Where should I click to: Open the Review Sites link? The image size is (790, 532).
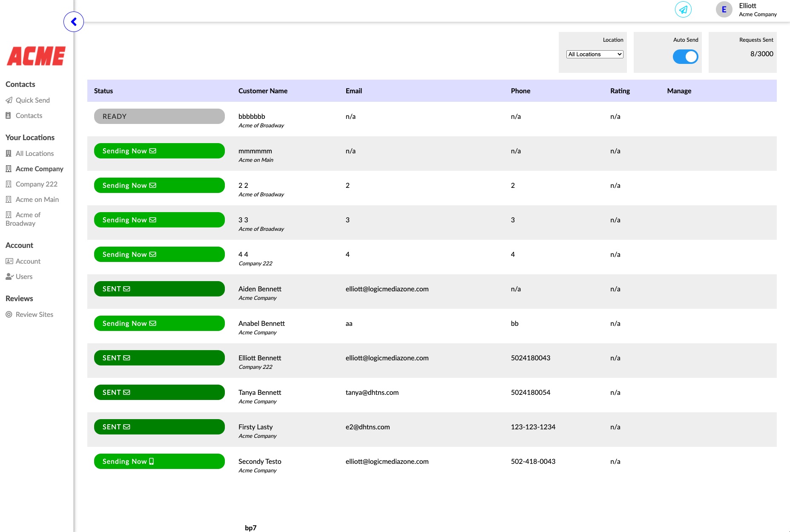34,314
